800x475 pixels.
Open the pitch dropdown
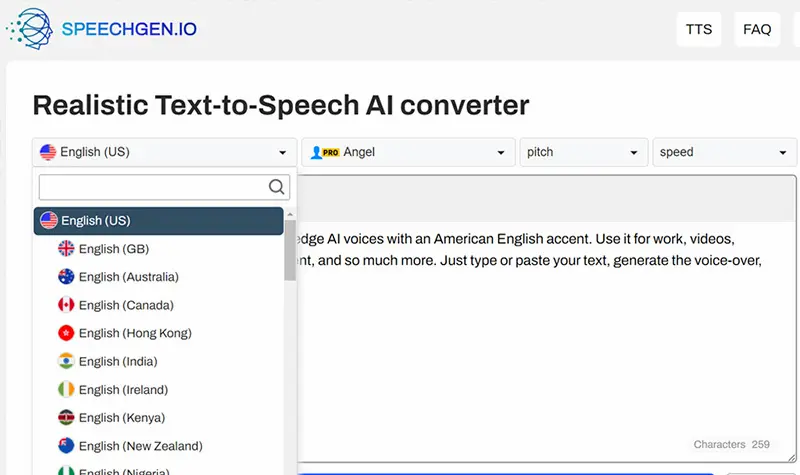tap(584, 152)
